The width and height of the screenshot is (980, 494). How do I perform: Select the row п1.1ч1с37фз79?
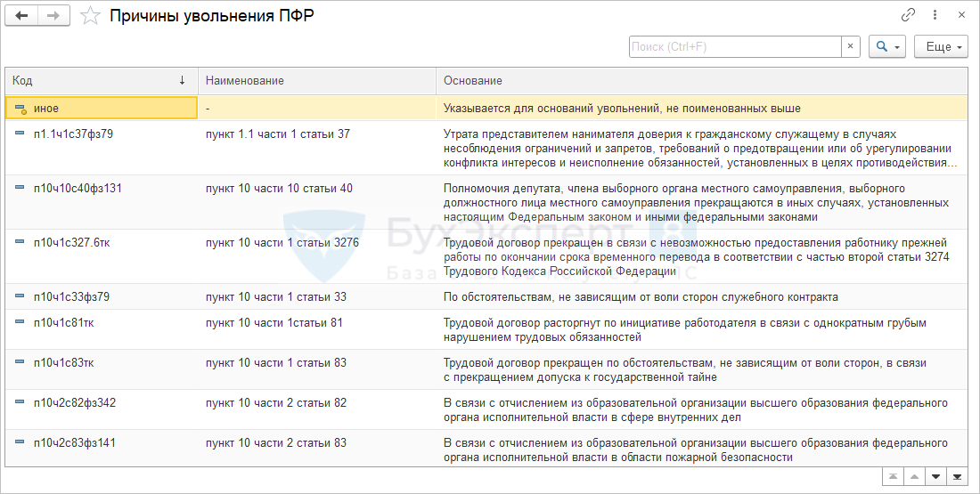pos(73,134)
